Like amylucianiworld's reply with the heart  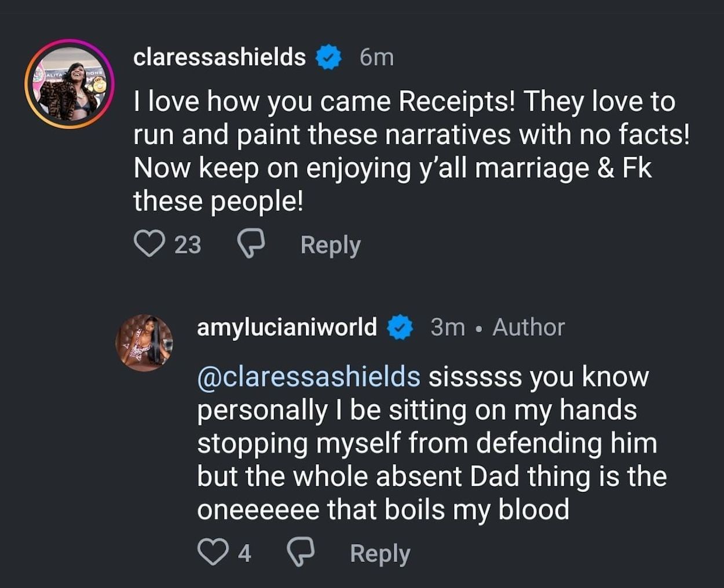click(x=213, y=552)
